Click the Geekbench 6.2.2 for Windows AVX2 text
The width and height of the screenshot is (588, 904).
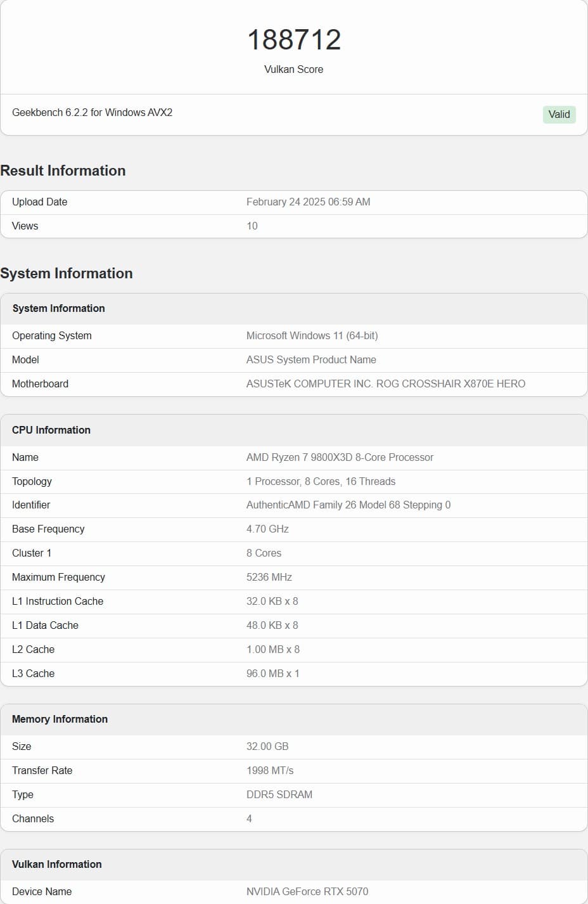point(92,112)
